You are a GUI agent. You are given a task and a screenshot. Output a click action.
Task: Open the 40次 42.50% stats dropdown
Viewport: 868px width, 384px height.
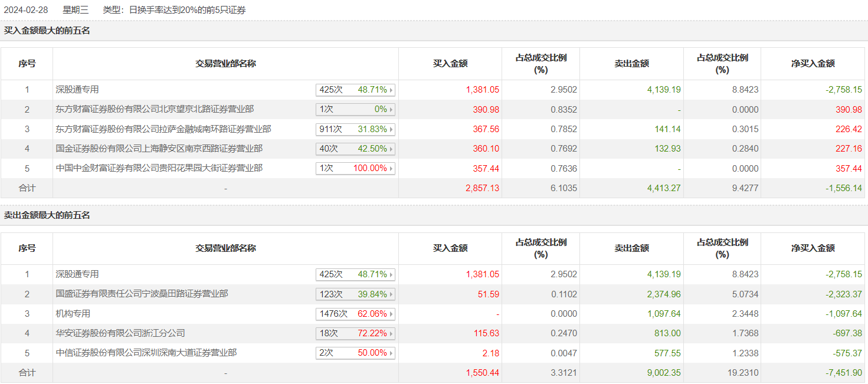coord(391,149)
